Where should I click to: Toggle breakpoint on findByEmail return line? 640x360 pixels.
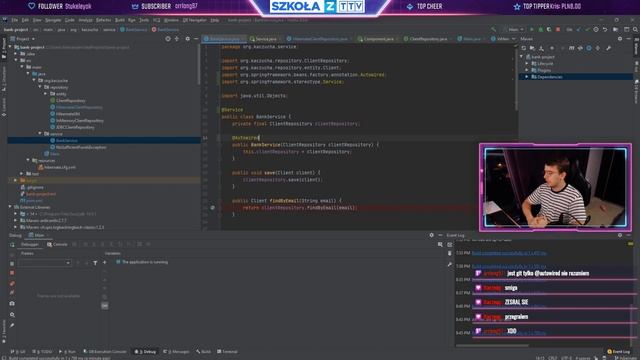click(x=212, y=208)
